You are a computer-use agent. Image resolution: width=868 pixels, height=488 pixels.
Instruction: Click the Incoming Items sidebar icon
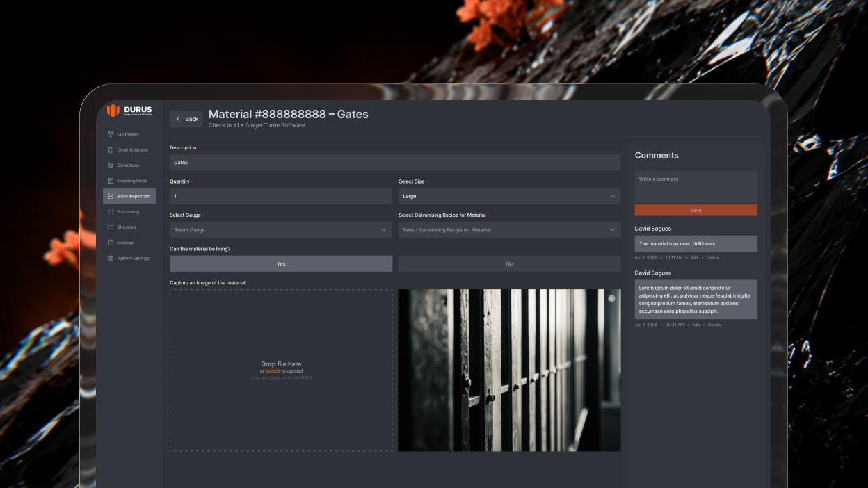(x=111, y=181)
